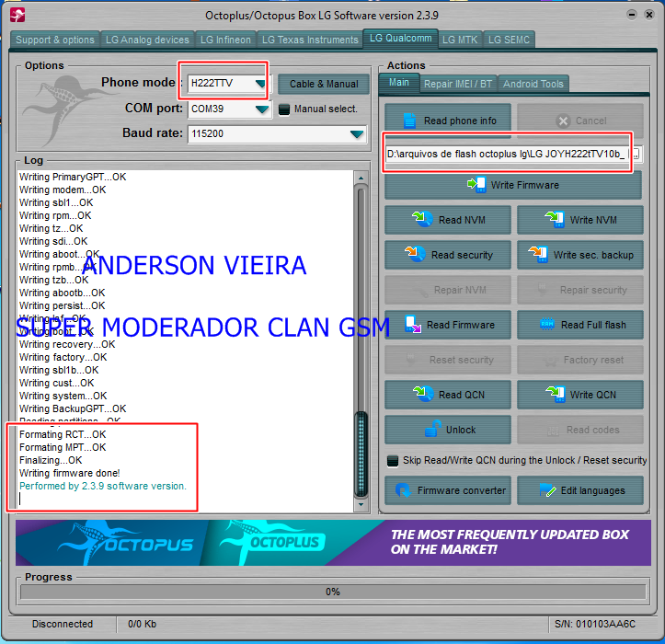This screenshot has width=665, height=644.
Task: Click the Edit languages pencil icon
Action: click(x=547, y=490)
